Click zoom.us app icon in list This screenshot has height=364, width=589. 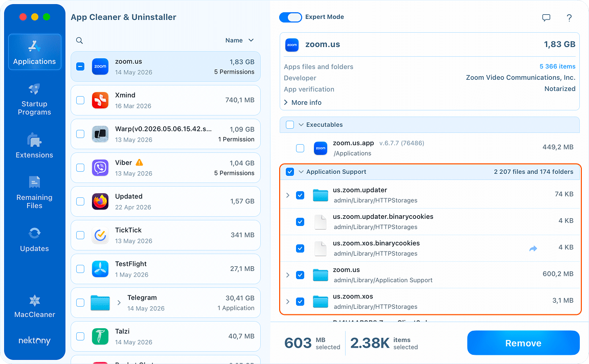point(100,66)
